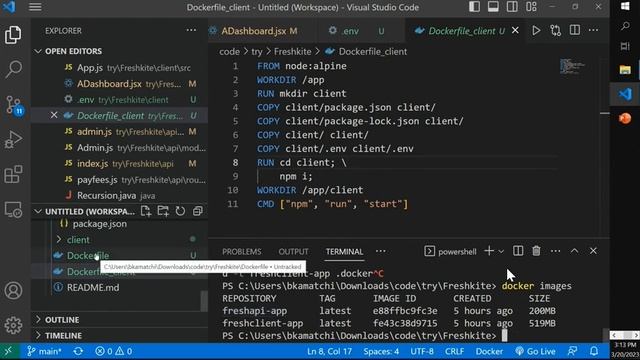Open the Extensions view
Image resolution: width=640 pixels, height=360 pixels.
[x=13, y=174]
